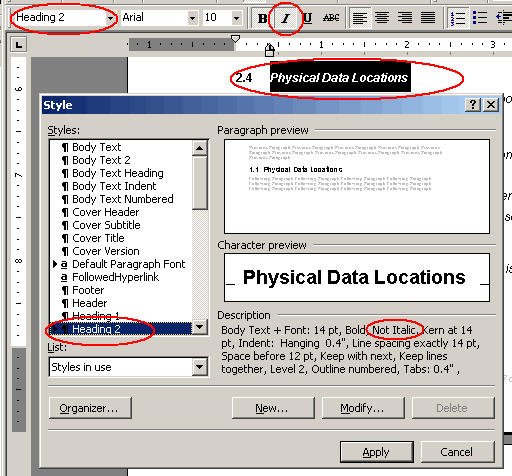
Task: Toggle the Italic formatting button
Action: pos(285,18)
